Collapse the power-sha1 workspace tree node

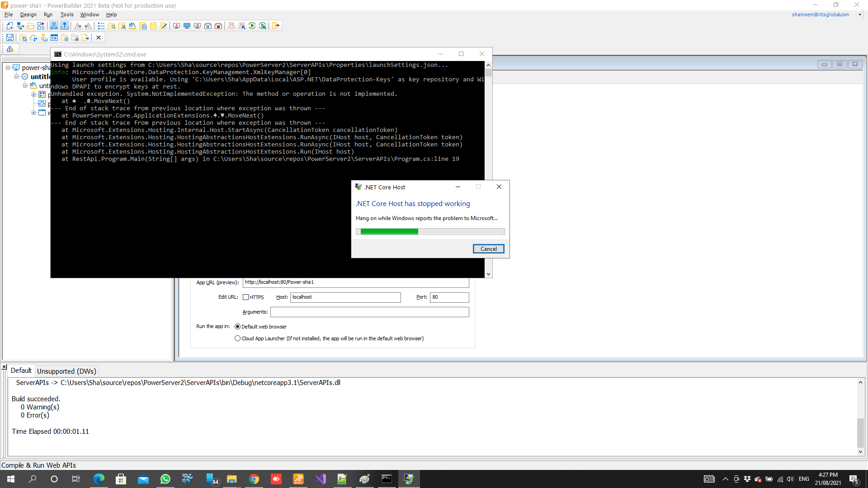point(8,68)
